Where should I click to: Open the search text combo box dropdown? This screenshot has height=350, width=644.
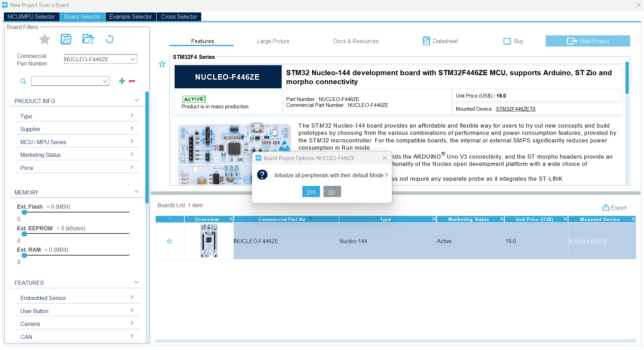click(105, 81)
